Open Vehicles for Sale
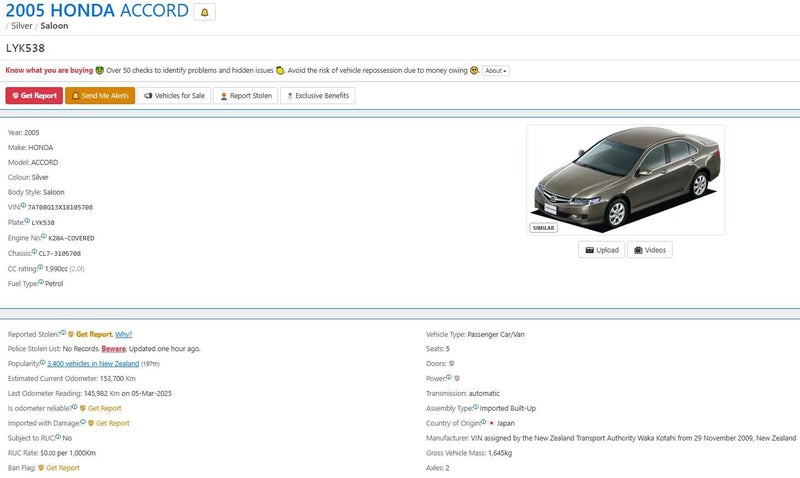800x478 pixels. click(174, 96)
